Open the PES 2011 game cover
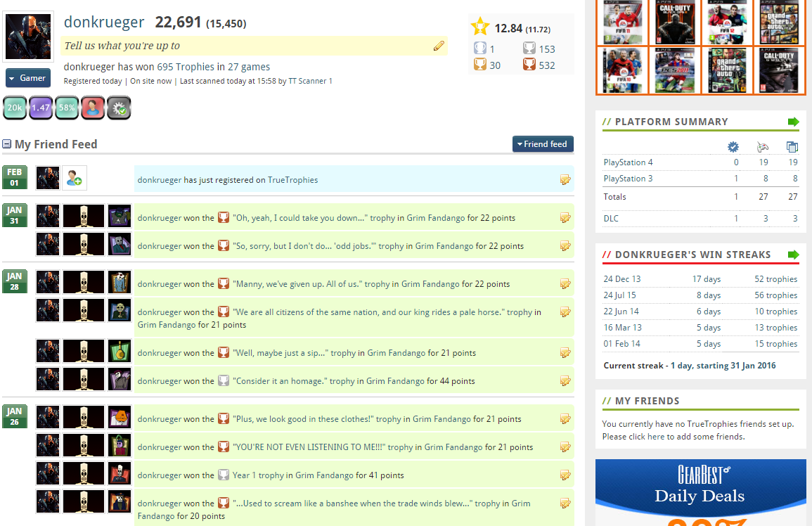 pos(676,70)
